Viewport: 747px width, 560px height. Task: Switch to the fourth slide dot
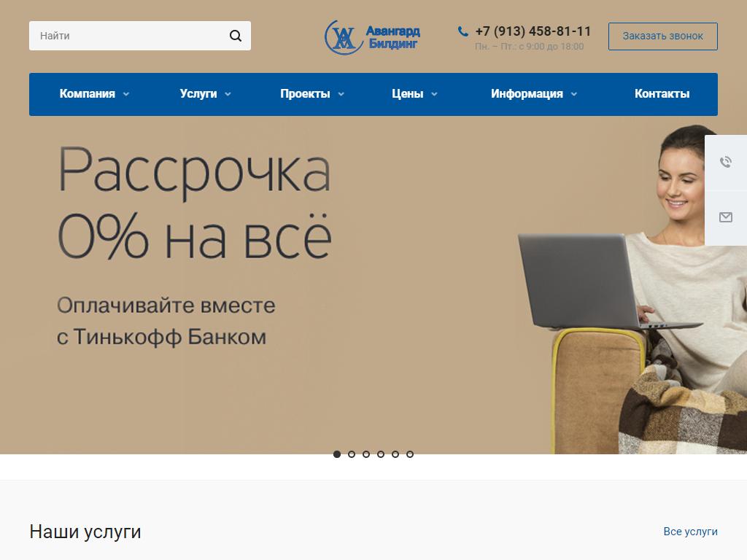point(381,454)
